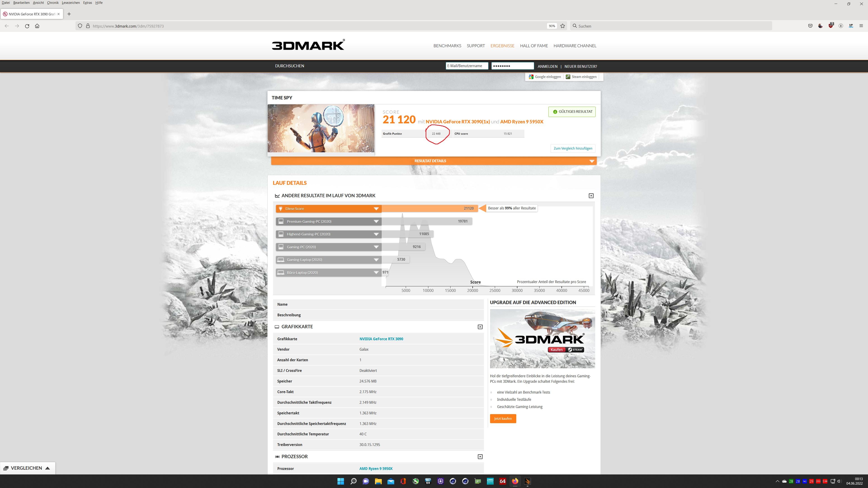
Task: Collapse the Grafikkarte section
Action: click(x=480, y=327)
